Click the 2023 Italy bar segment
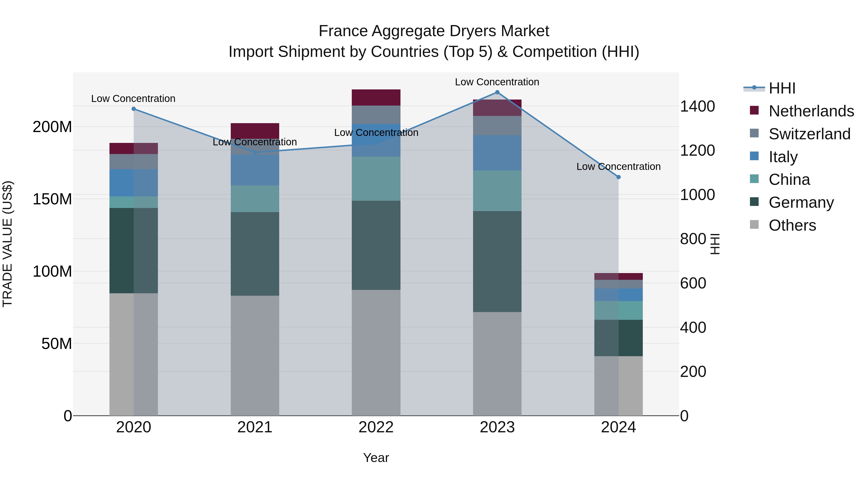Viewport: 868px width, 488px height. 497,153
